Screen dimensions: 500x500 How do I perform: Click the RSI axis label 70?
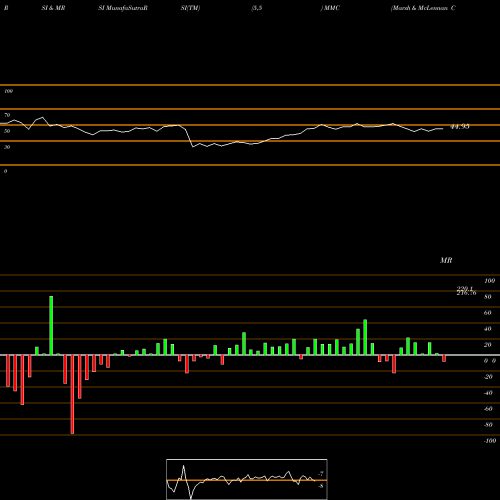[x=7, y=115]
